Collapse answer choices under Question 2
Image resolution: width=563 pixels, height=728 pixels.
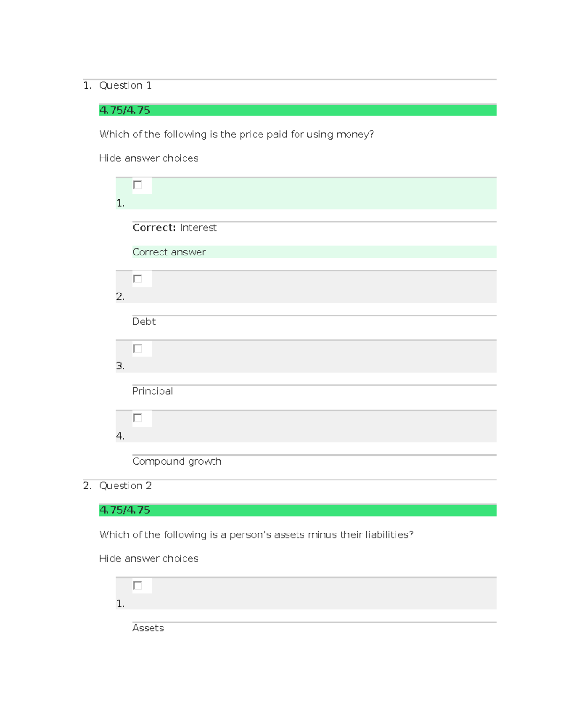point(149,559)
